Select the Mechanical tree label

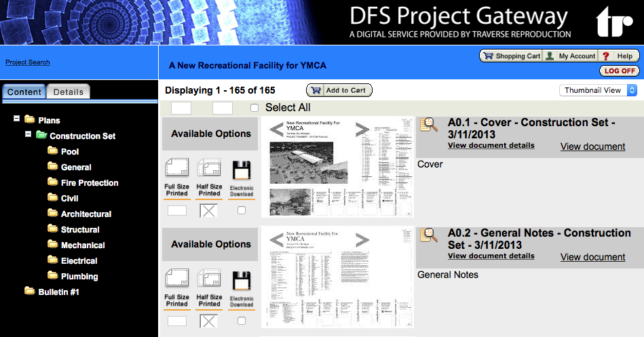(83, 245)
